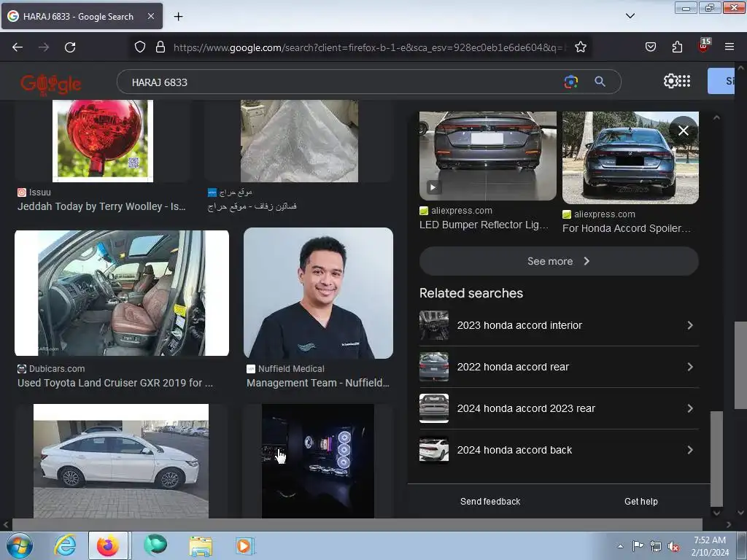Show site security padlock info
Screen dimensions: 747x560
(x=160, y=47)
